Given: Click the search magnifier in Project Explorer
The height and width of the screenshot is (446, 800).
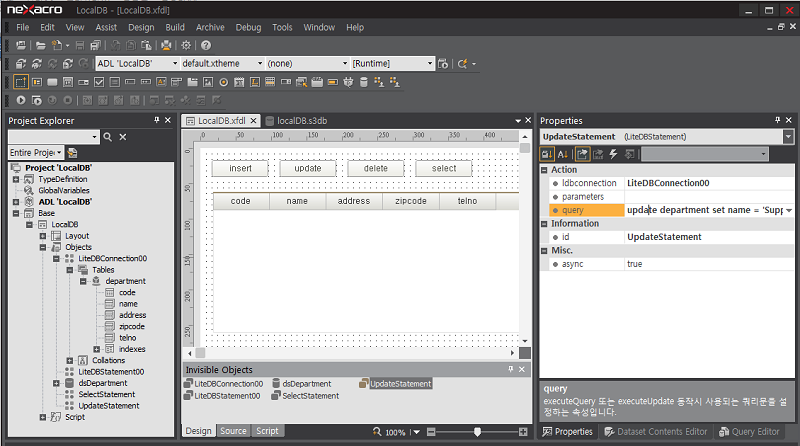Looking at the screenshot, I should point(108,137).
